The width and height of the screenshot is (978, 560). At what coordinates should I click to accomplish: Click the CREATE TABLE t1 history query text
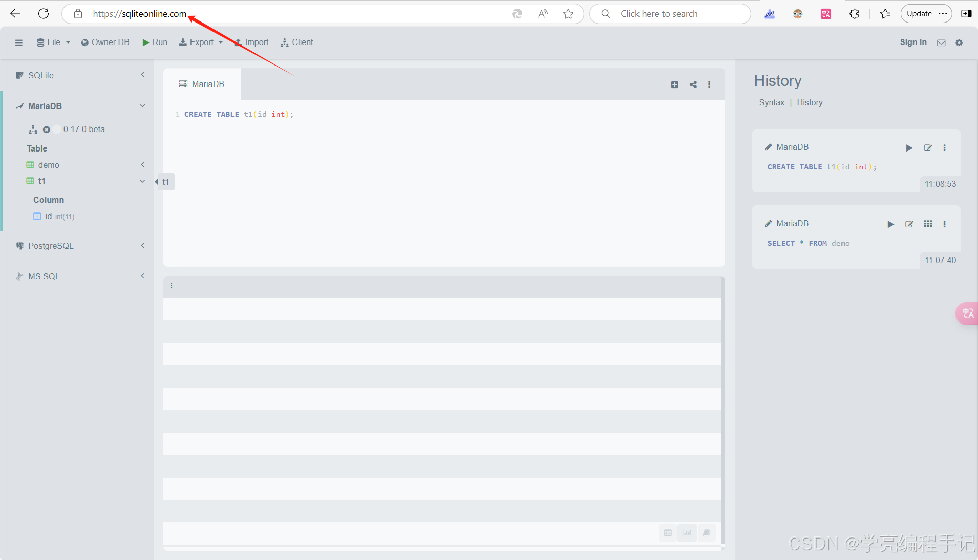(822, 167)
